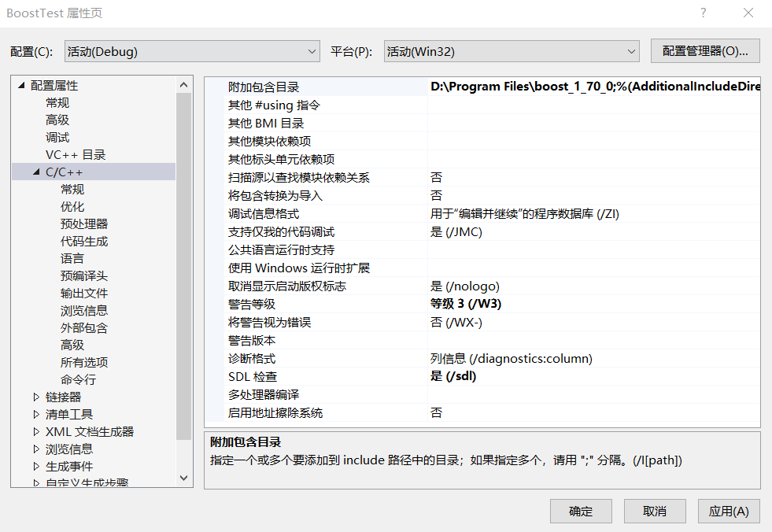Viewport: 772px width, 532px height.
Task: Click the 取消 button
Action: pos(655,512)
